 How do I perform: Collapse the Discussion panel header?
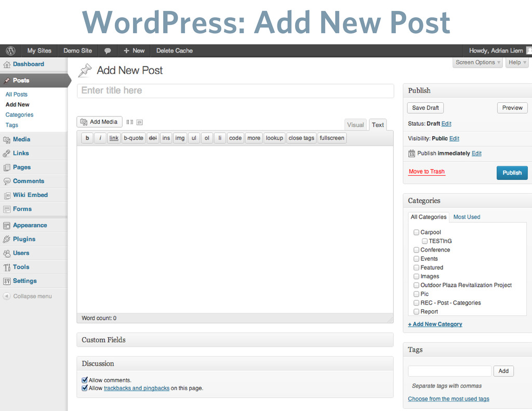[235, 364]
